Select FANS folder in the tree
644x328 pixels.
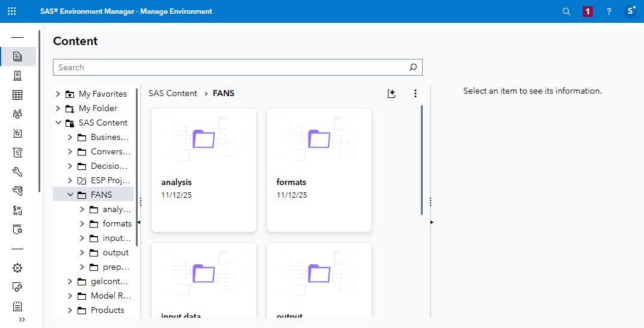pos(101,195)
